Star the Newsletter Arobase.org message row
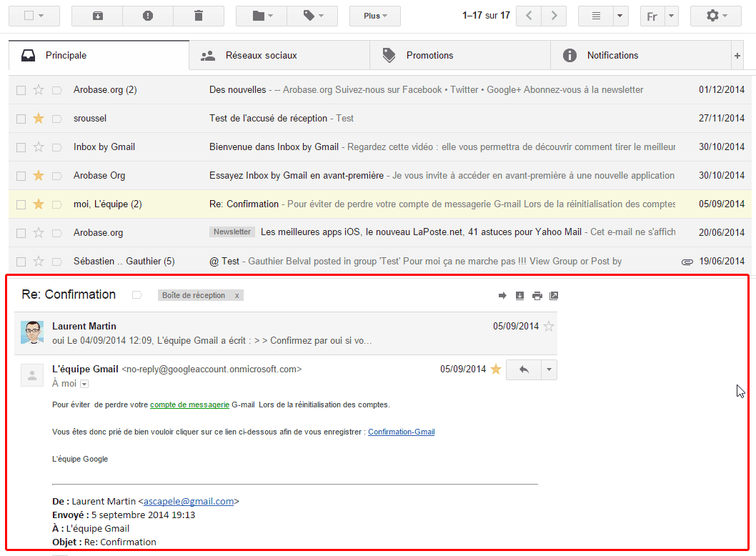The height and width of the screenshot is (556, 756). [x=39, y=232]
